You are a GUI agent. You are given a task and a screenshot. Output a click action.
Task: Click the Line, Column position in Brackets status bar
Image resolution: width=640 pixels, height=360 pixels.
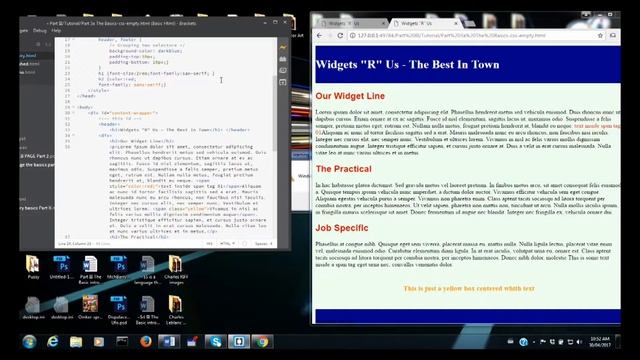click(x=75, y=244)
